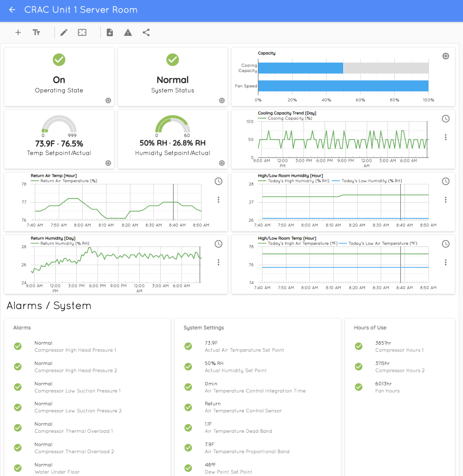Click chip icon on Capacity chart

point(445,56)
